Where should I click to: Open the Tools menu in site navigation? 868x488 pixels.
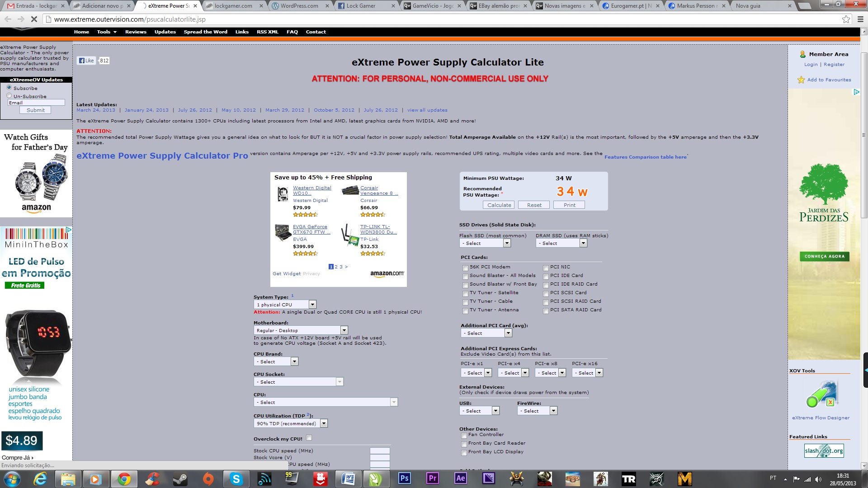(x=107, y=32)
